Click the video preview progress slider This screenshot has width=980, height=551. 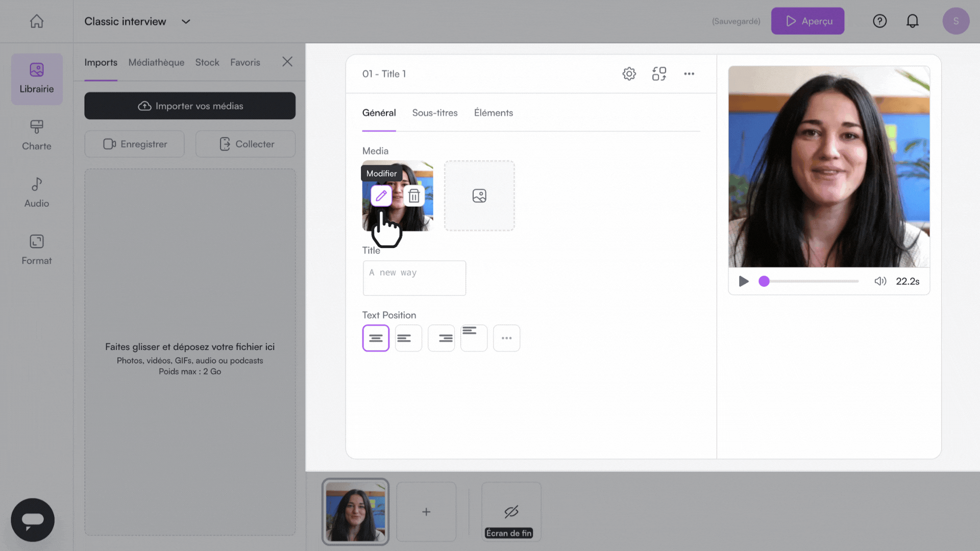811,281
